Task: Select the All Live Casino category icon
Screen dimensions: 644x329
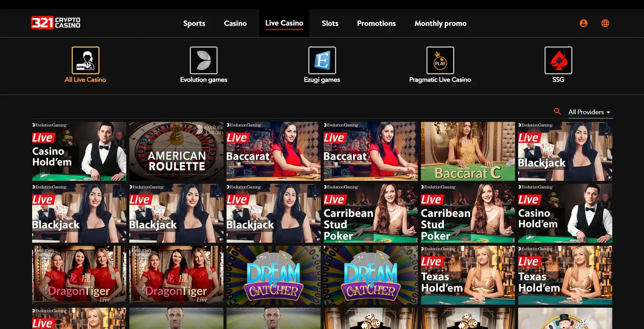Action: tap(86, 60)
